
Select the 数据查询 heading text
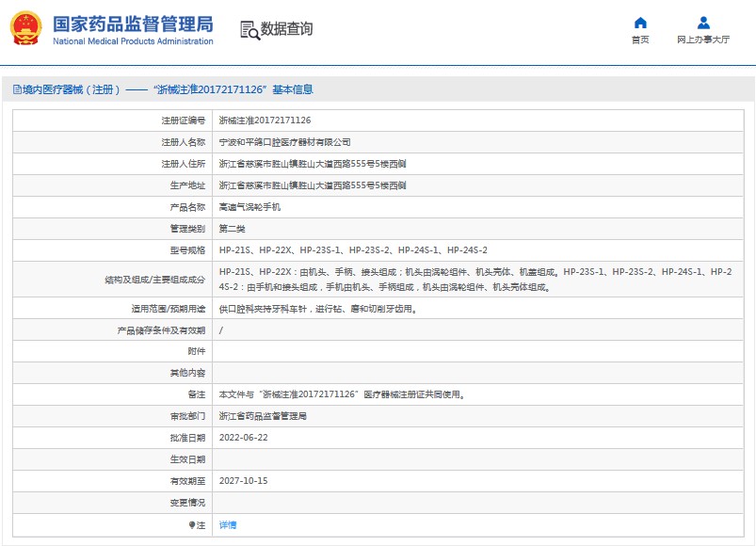point(286,29)
